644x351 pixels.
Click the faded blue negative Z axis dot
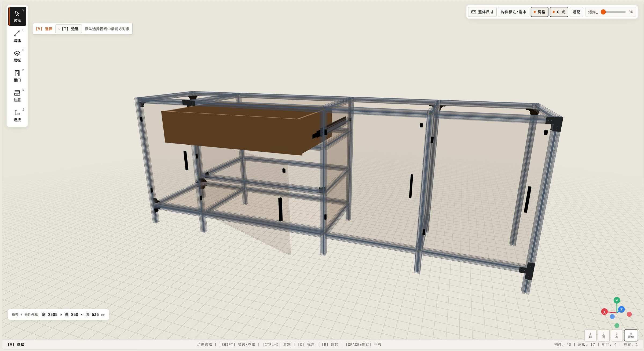point(612,317)
